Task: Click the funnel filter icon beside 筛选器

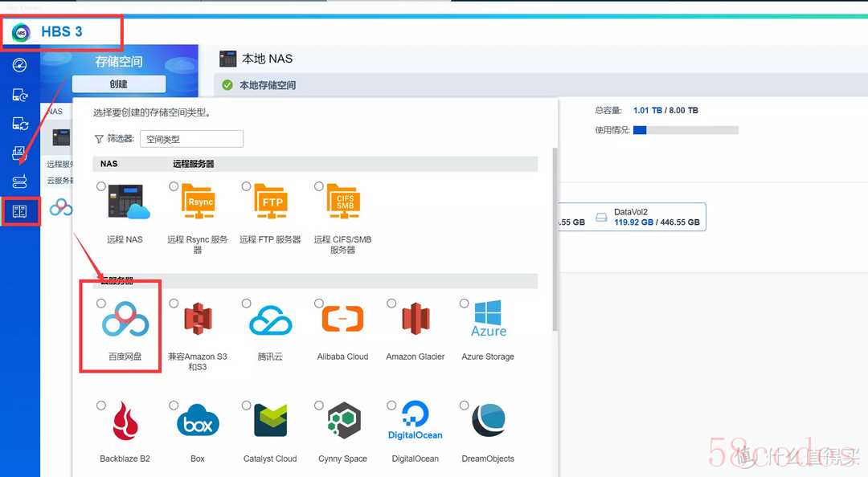Action: 99,139
